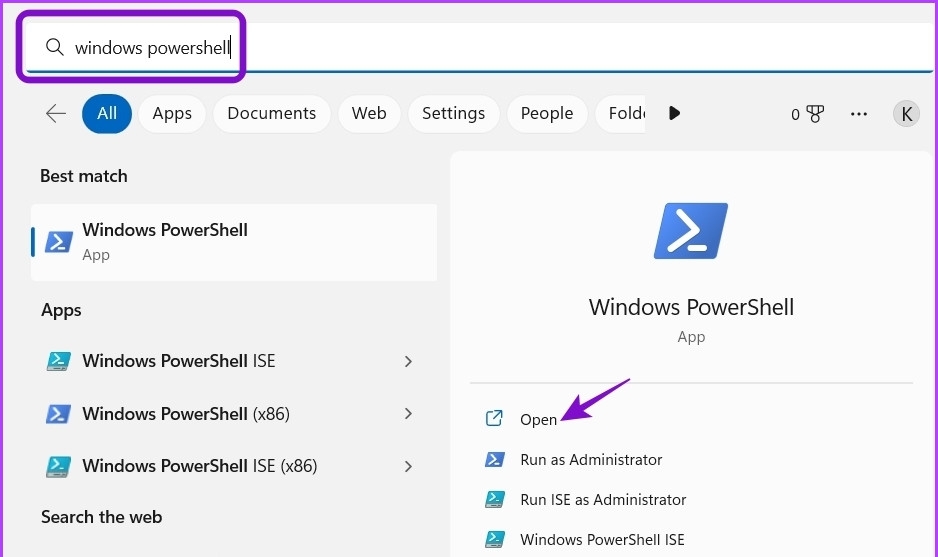938x557 pixels.
Task: Click the Run as Administrator icon
Action: point(495,459)
